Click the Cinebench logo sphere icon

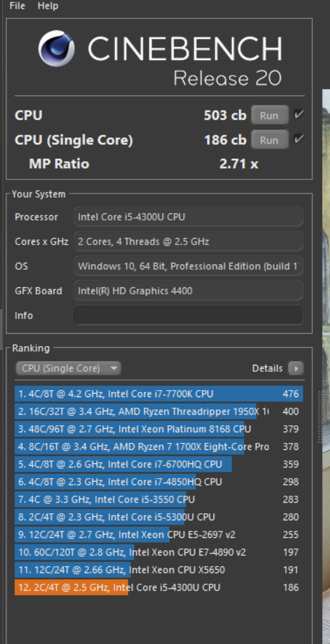click(x=57, y=49)
